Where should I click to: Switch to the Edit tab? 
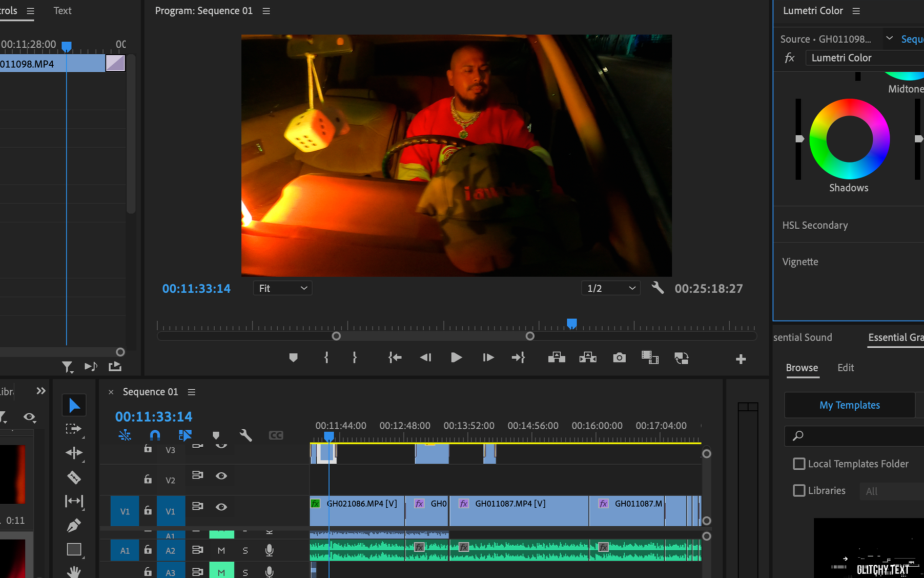pyautogui.click(x=846, y=368)
